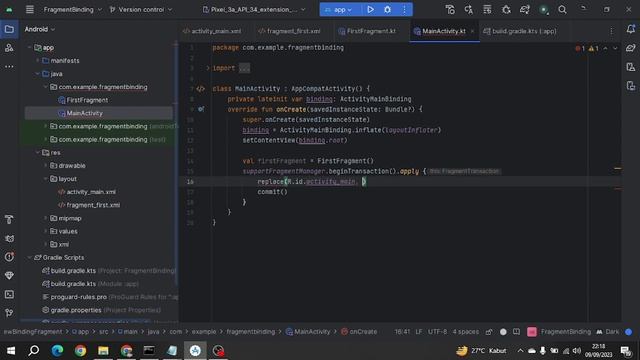Screen dimensions: 640x360
Task: Close the MainActivity.kt tab
Action: pyautogui.click(x=472, y=31)
